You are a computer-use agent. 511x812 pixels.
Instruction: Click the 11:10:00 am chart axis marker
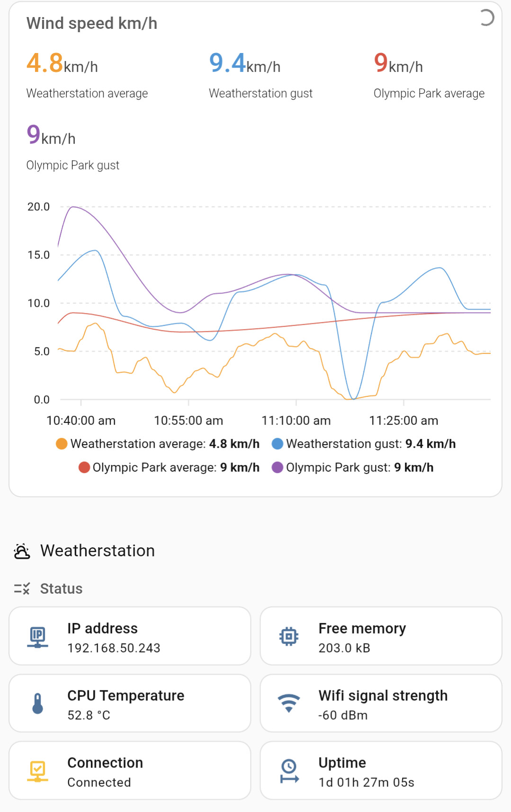[296, 420]
